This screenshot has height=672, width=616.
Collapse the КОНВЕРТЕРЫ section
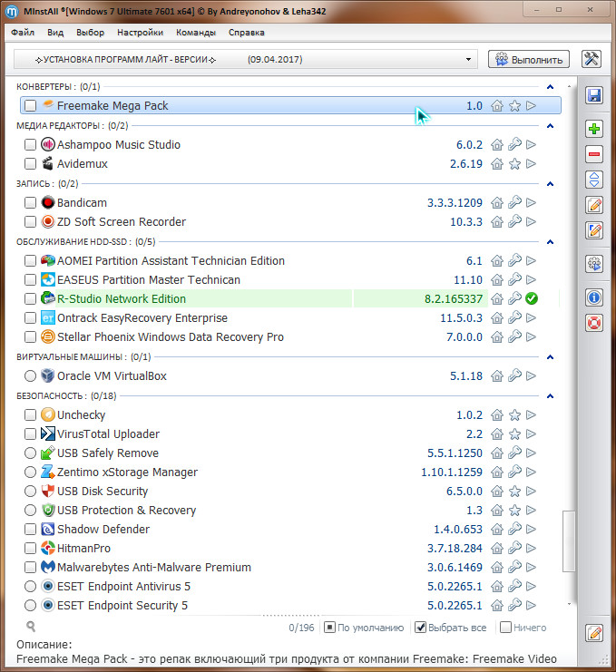click(x=551, y=87)
